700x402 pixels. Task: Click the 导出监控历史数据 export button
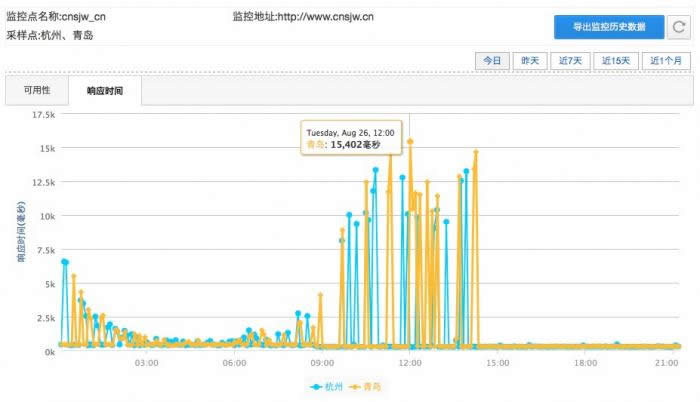pos(606,28)
